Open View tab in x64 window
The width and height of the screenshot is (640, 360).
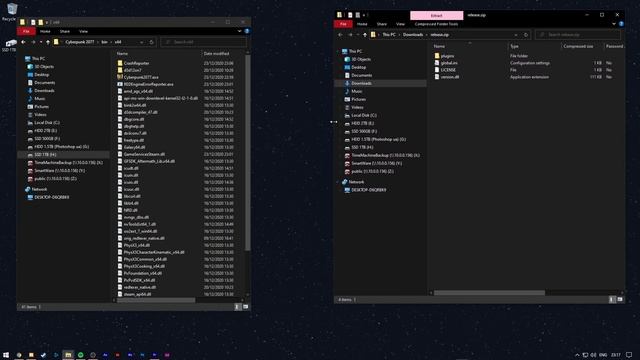point(83,31)
